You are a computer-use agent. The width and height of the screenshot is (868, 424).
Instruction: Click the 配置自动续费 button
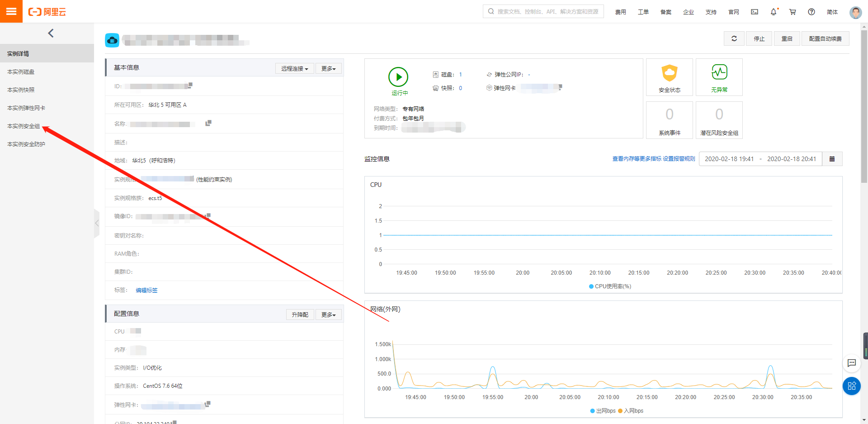point(826,38)
